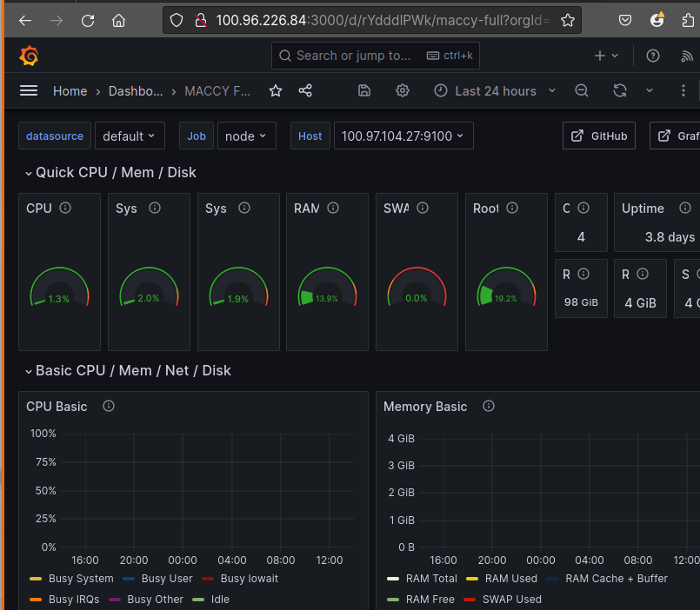This screenshot has height=610, width=700.
Task: Open the Last 24 hours time picker
Action: [x=495, y=91]
